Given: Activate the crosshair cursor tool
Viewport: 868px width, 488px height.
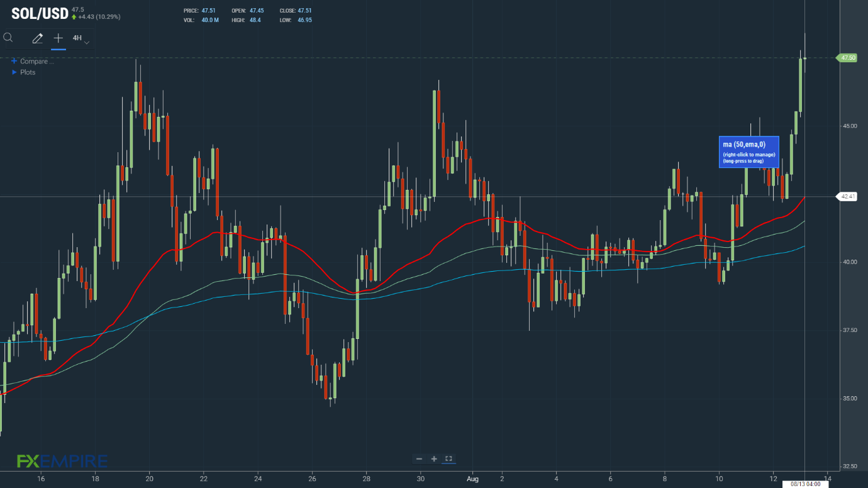Looking at the screenshot, I should tap(58, 38).
